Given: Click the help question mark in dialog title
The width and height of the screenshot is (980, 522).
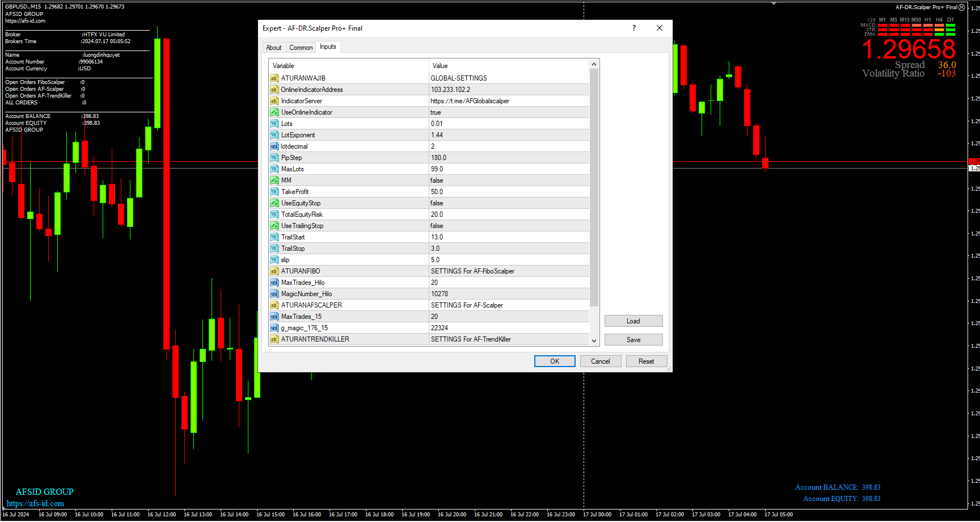Looking at the screenshot, I should [x=634, y=28].
